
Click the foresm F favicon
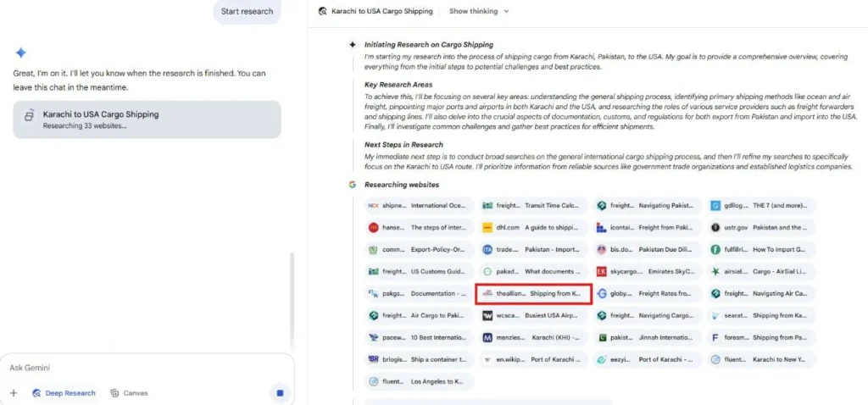click(715, 337)
